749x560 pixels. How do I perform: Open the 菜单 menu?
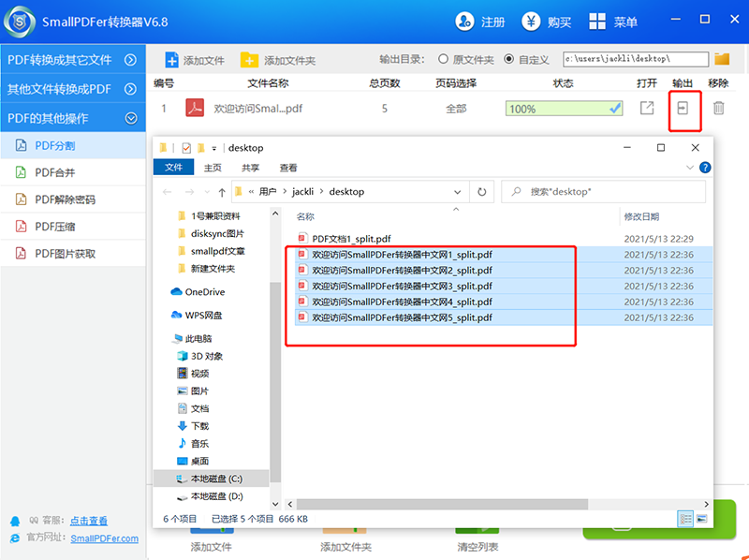[613, 22]
